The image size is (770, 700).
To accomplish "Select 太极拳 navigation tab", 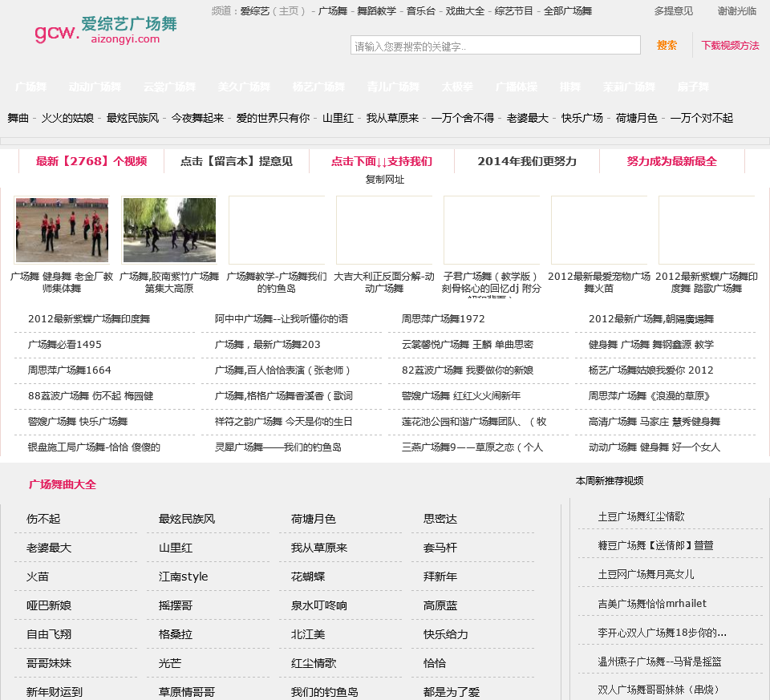I will 457,87.
